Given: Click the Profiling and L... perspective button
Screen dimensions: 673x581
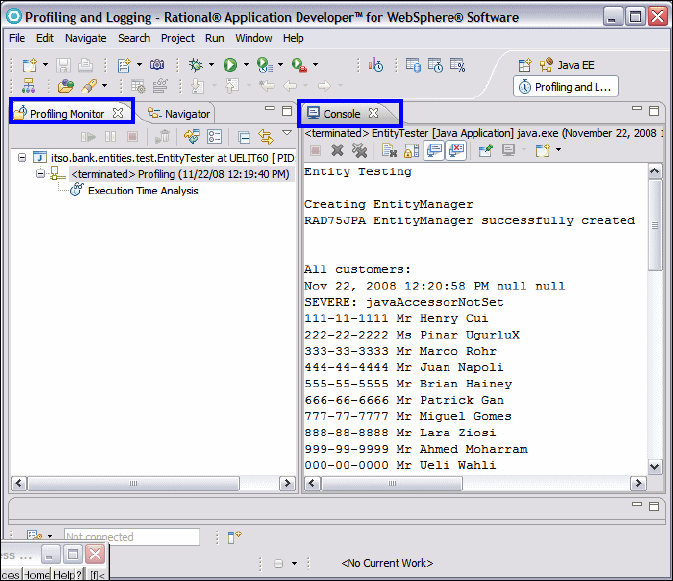Looking at the screenshot, I should (566, 87).
